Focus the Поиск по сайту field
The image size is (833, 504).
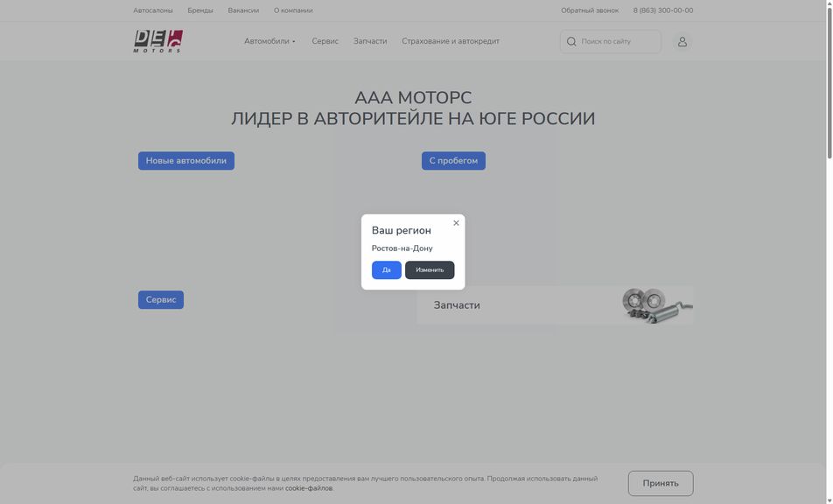click(x=611, y=41)
